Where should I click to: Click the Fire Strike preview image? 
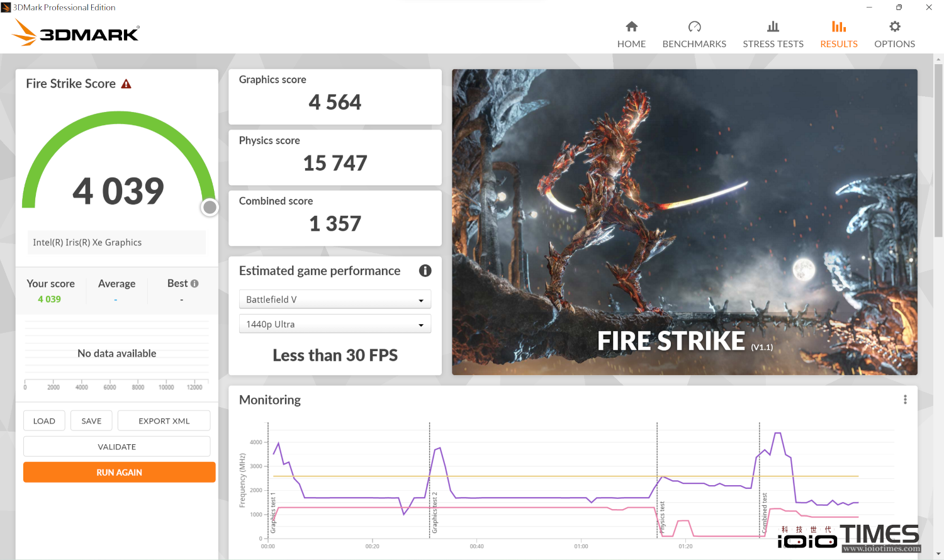(x=685, y=222)
